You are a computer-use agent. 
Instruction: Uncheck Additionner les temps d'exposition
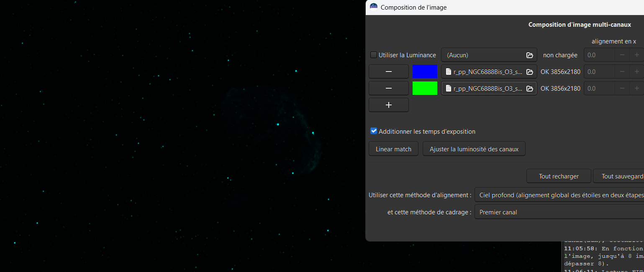(374, 131)
